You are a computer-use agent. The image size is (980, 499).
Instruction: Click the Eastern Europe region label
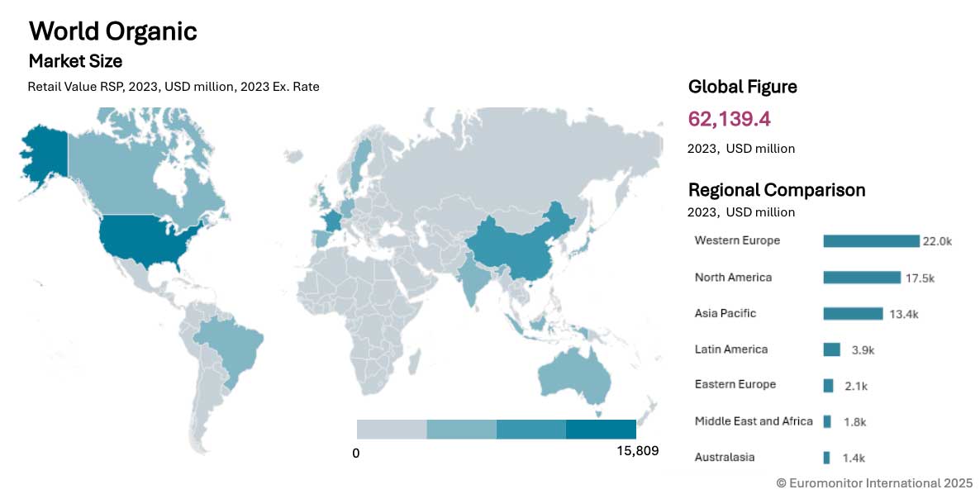pos(735,385)
